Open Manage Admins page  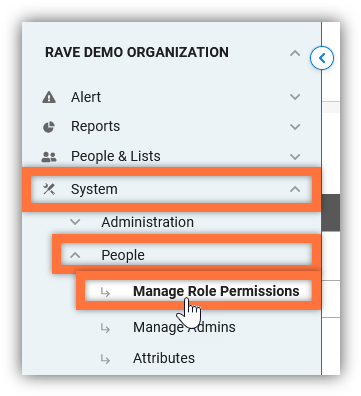pyautogui.click(x=184, y=327)
